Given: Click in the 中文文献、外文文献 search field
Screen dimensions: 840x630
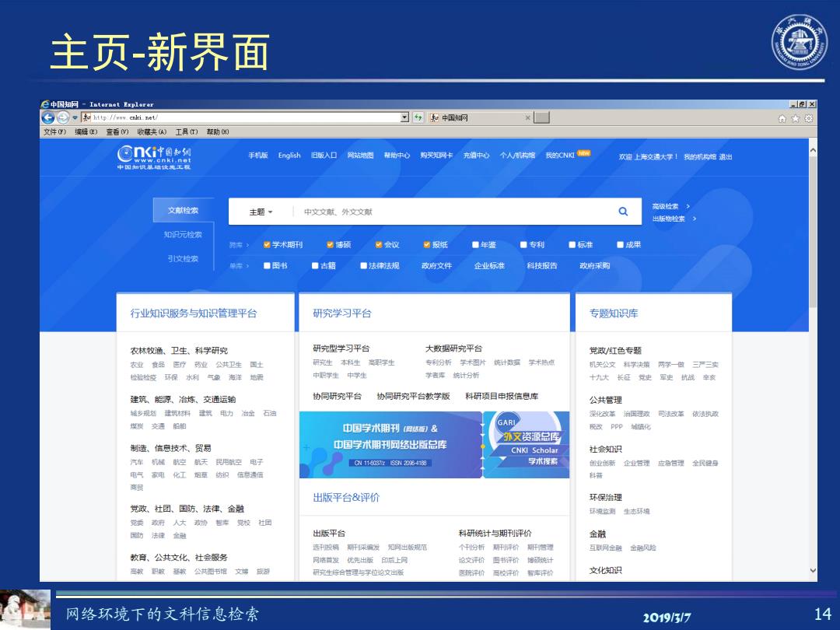Looking at the screenshot, I should 455,212.
